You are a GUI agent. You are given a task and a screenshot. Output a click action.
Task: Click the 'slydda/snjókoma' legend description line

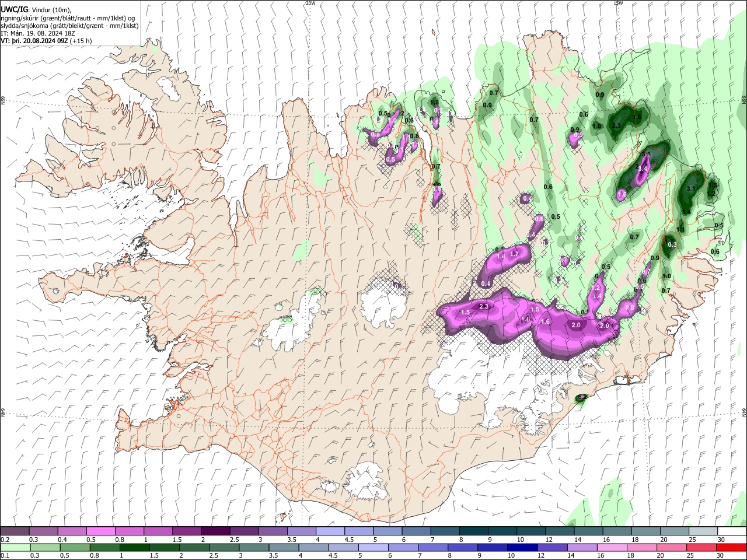[69, 26]
